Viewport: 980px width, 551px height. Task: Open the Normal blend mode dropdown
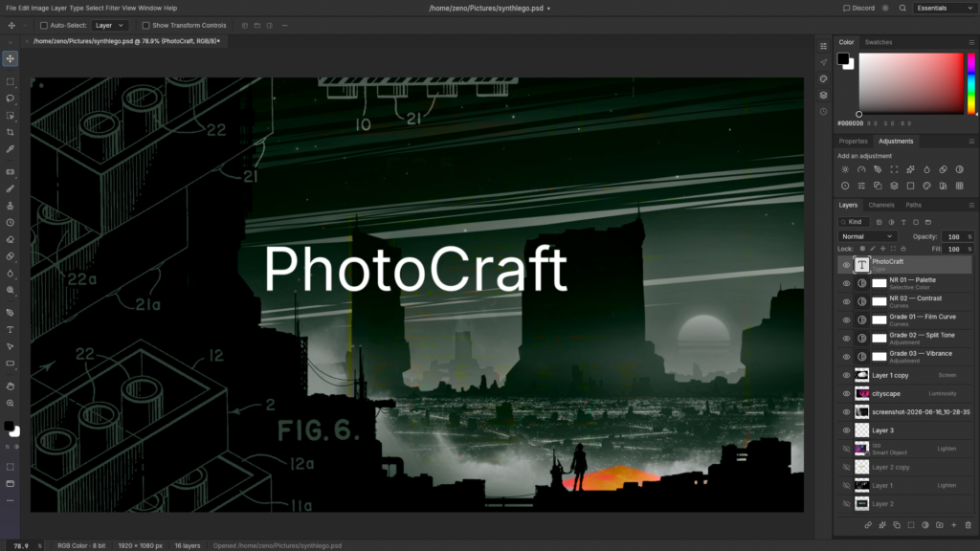867,237
